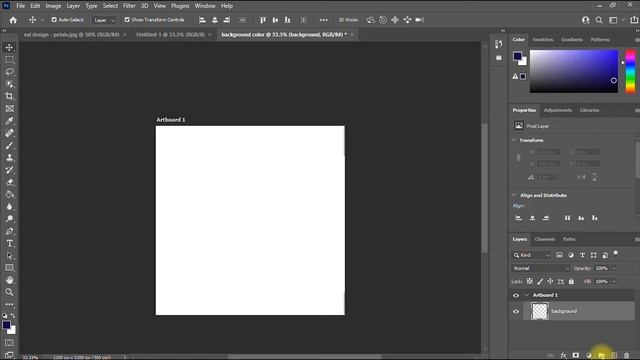Click inside the color picker field
640x360 pixels.
point(573,71)
